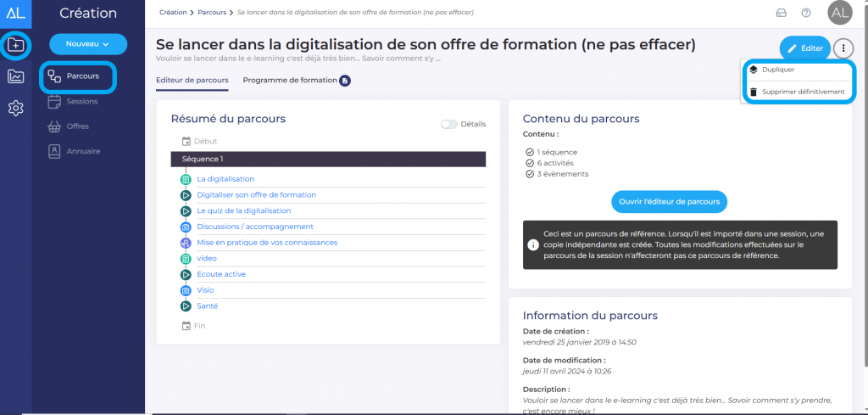Open the La digitalisation activity link
The width and height of the screenshot is (868, 415).
225,179
